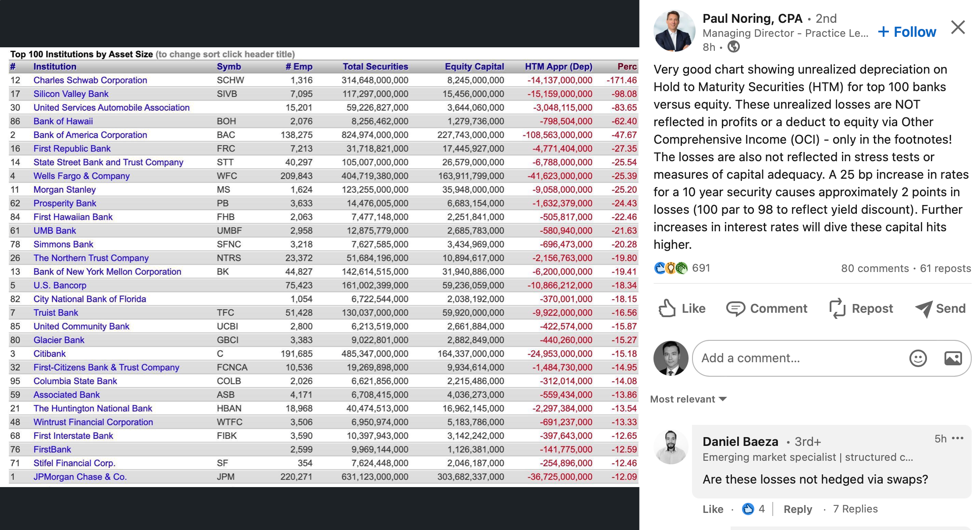Like Daniel Baeza's comment
This screenshot has height=530, width=980.
[x=713, y=509]
